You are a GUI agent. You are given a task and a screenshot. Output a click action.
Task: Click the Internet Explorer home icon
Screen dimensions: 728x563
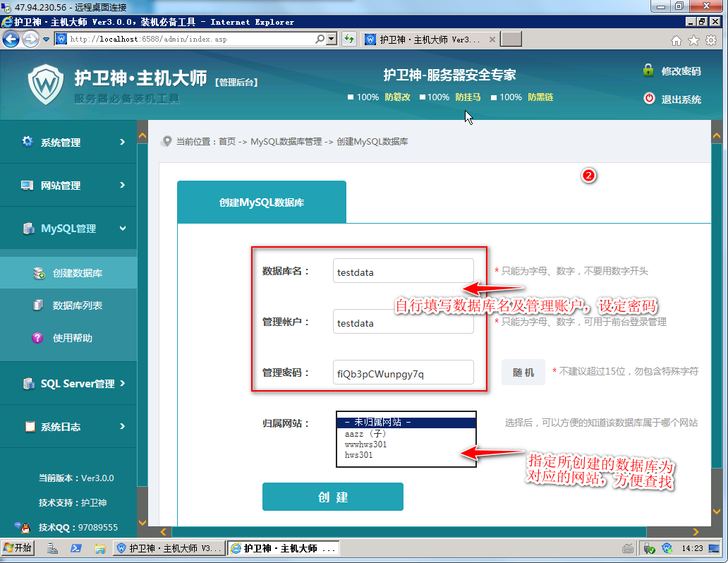(677, 40)
